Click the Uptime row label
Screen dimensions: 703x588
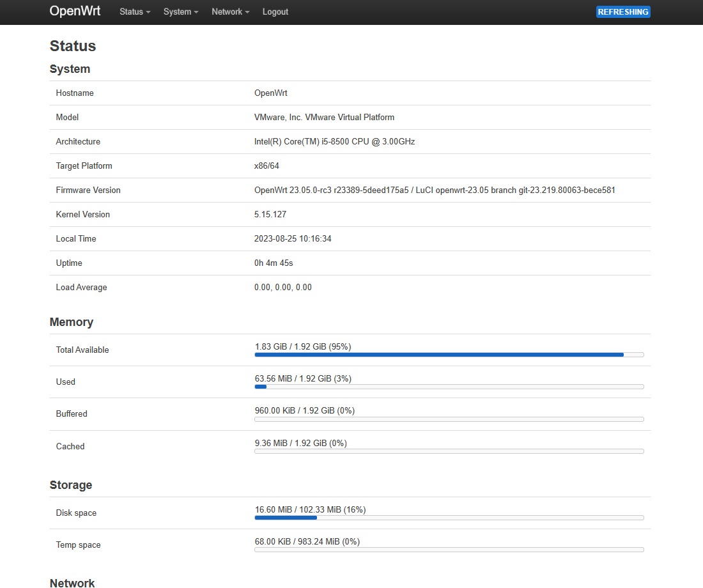[x=69, y=263]
